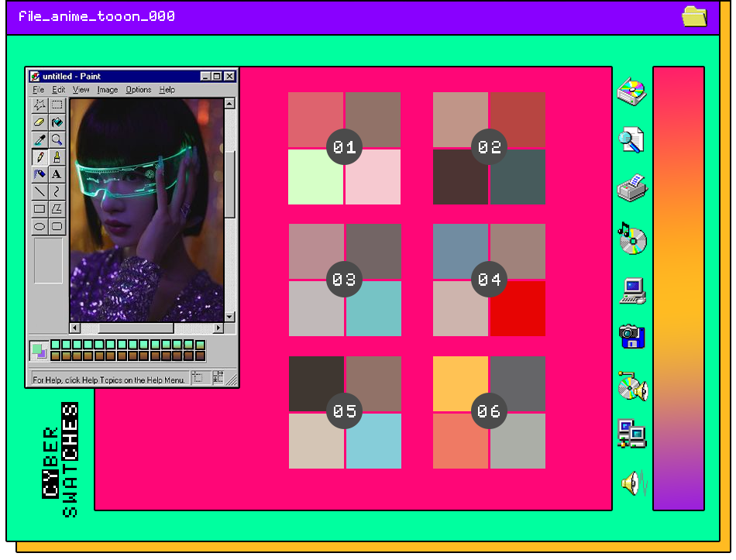Click the CD drive icon in sidebar
Viewport: 736px width, 560px height.
click(631, 91)
